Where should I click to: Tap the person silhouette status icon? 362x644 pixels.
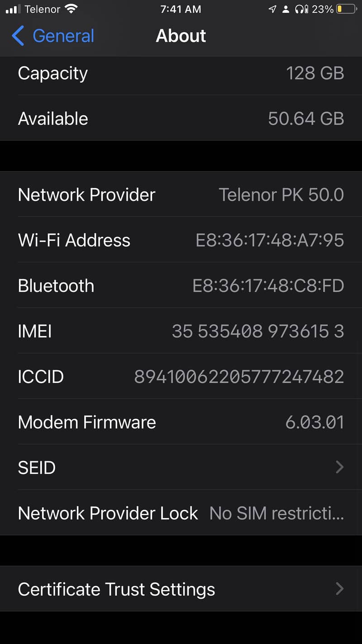click(x=286, y=9)
